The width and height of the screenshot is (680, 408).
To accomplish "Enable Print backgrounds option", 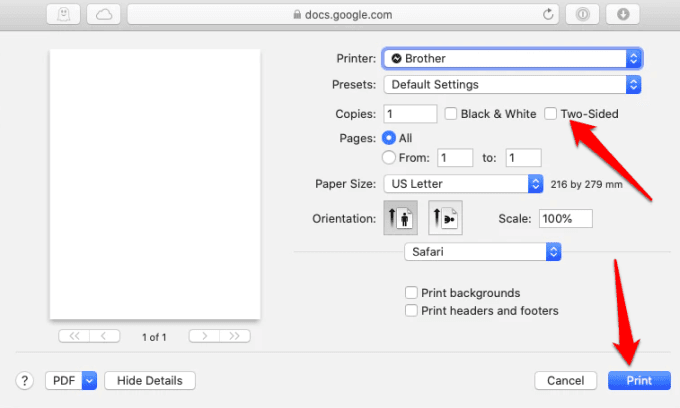I will [x=411, y=293].
